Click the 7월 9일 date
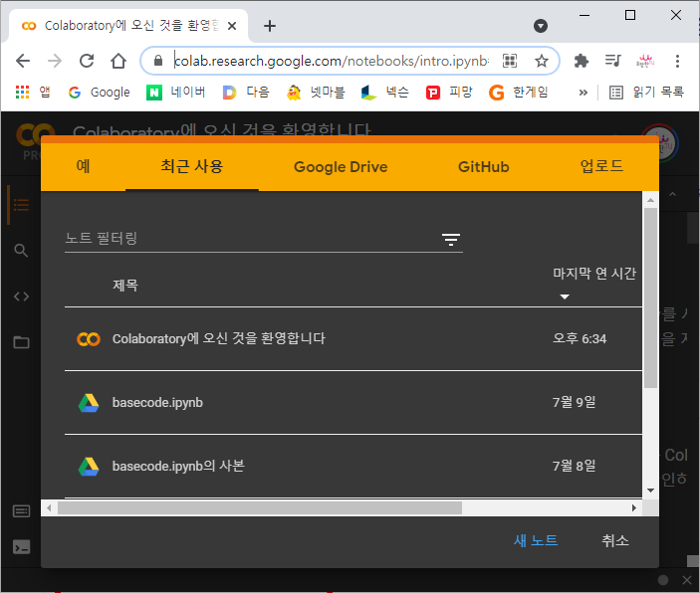The image size is (700, 593). [575, 403]
